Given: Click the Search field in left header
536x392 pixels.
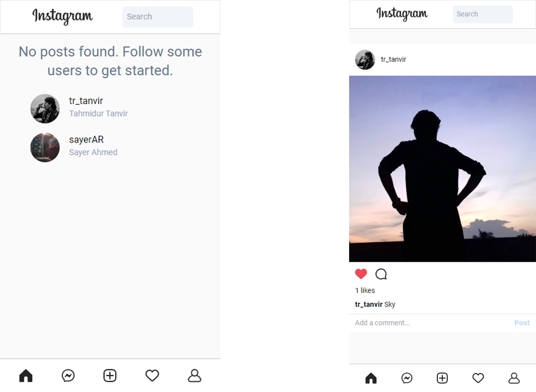Looking at the screenshot, I should pos(157,17).
